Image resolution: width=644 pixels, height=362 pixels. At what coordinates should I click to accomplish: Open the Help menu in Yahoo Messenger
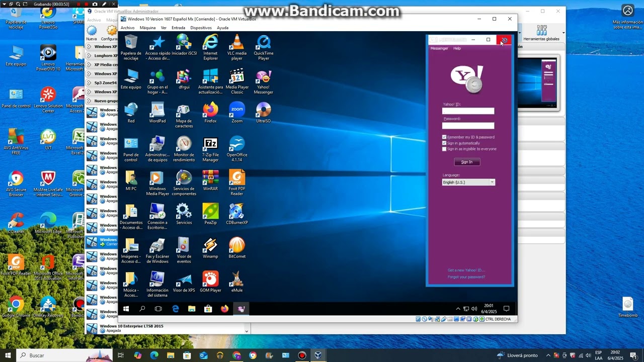(457, 48)
